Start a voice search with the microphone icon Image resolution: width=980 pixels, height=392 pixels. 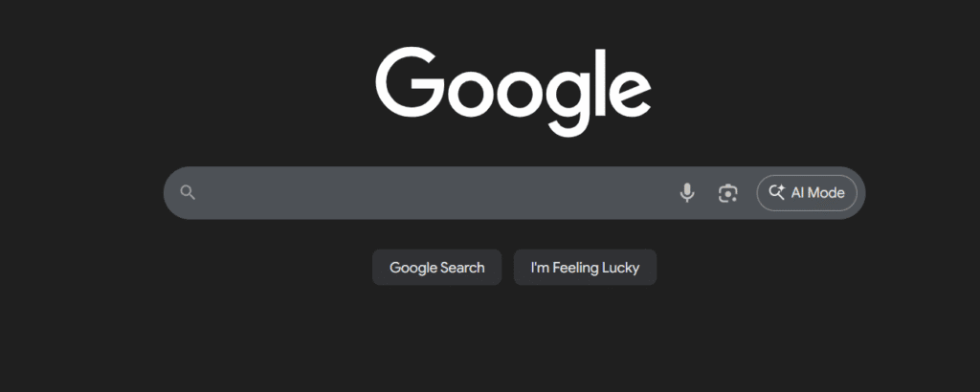687,193
